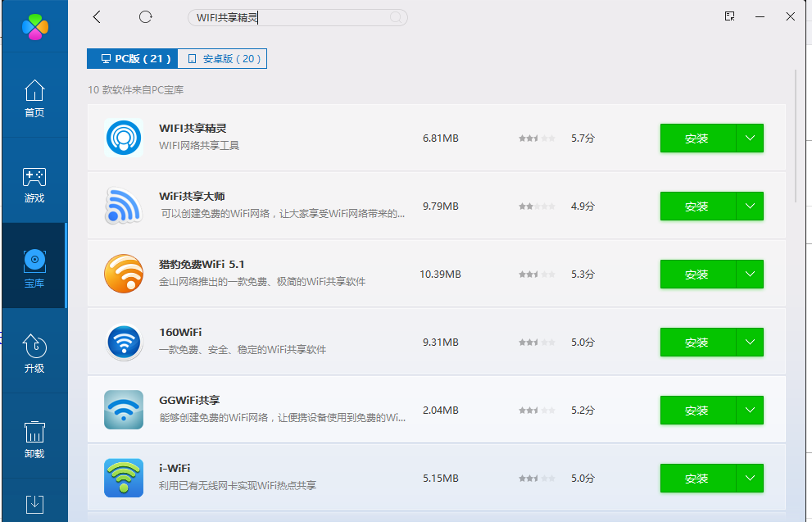This screenshot has width=812, height=522.
Task: Click the GGWiFi共享 app icon
Action: [123, 410]
